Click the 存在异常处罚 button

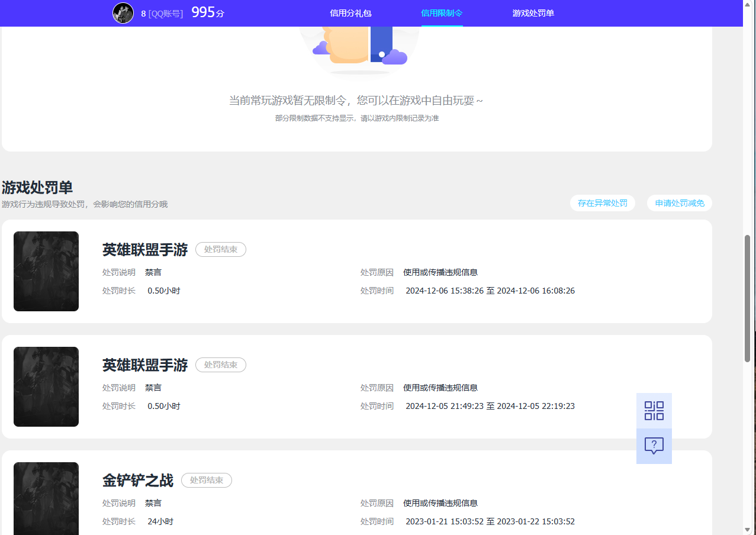[x=603, y=203]
